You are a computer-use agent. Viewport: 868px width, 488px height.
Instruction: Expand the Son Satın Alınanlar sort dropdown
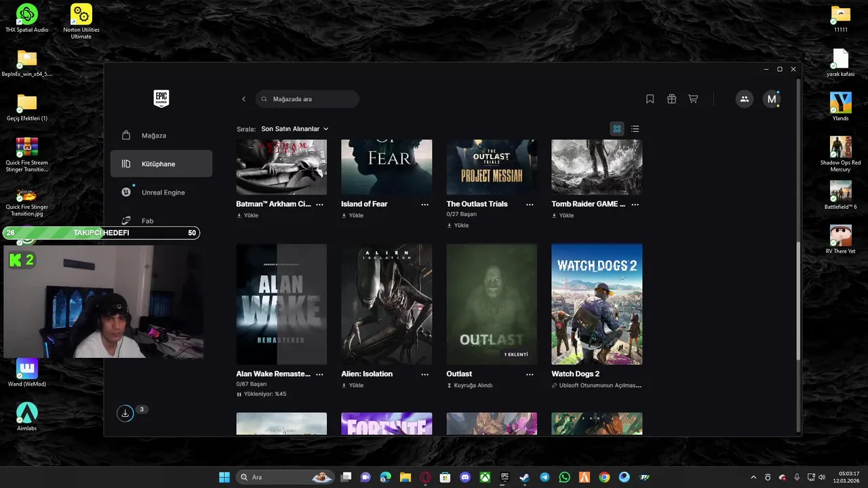(x=295, y=129)
